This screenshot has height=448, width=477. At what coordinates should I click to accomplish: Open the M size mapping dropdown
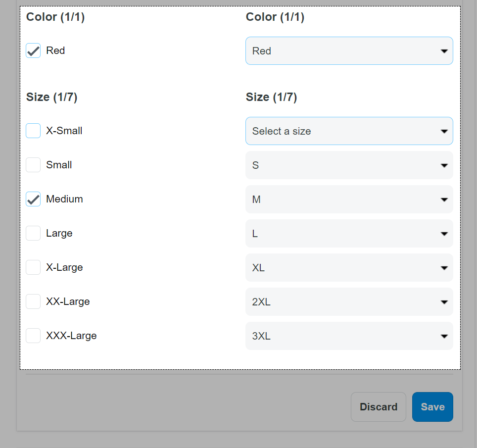[349, 199]
